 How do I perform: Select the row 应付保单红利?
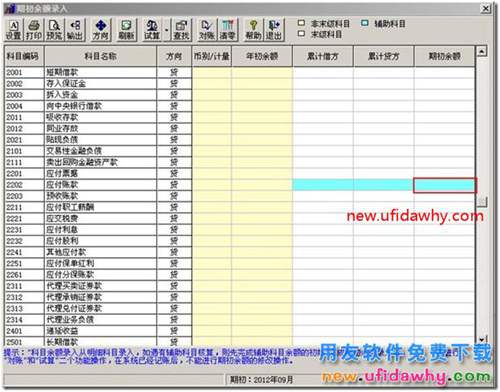(240, 264)
